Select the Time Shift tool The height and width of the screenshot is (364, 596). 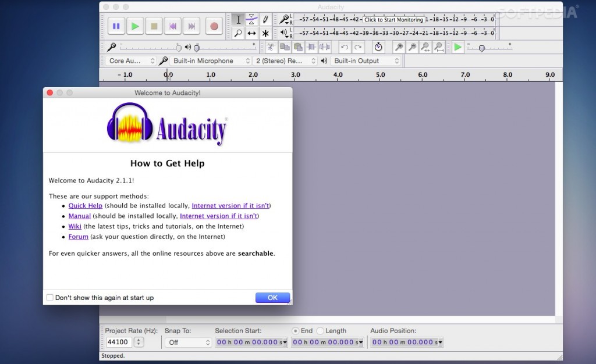[x=251, y=34]
